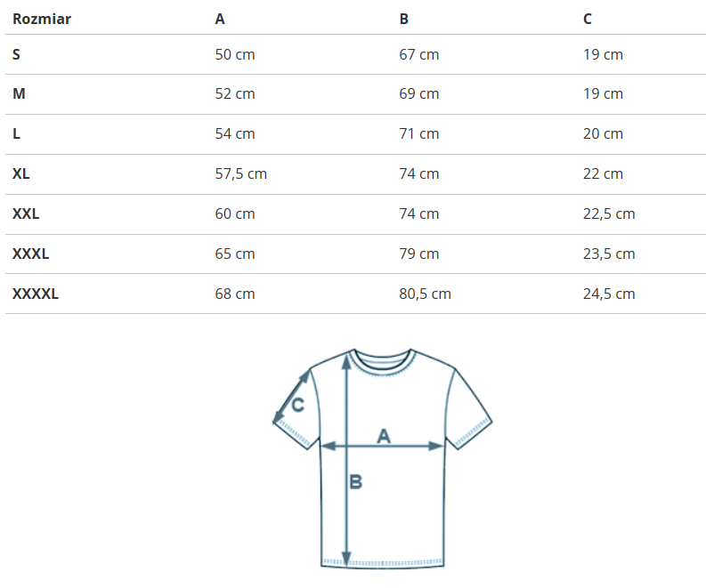Pick the XXL size row label
Screen dimensions: 706x588
click(x=26, y=213)
